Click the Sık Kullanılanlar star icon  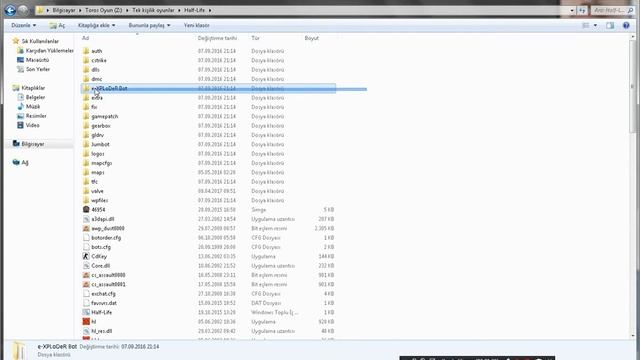tap(16, 41)
